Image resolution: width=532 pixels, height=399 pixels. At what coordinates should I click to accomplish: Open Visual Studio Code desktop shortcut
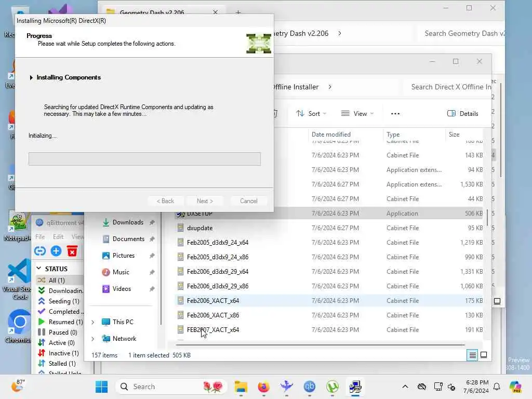[18, 279]
